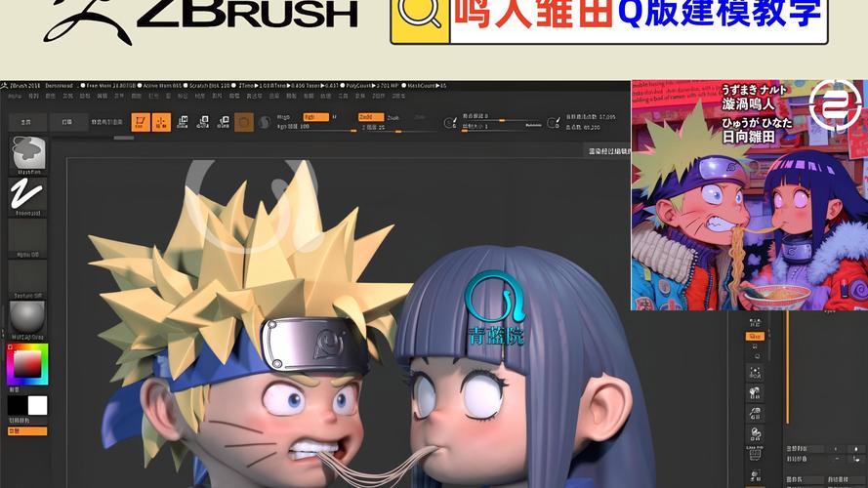Image resolution: width=868 pixels, height=488 pixels.
Task: Select the white main color swatch
Action: 38,406
